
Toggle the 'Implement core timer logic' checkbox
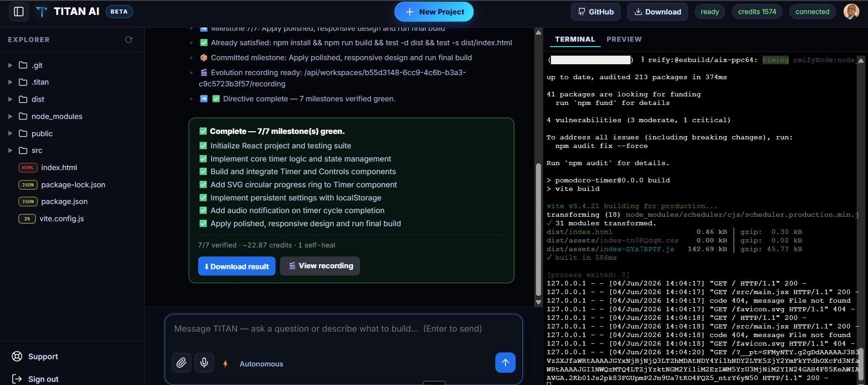tap(203, 159)
